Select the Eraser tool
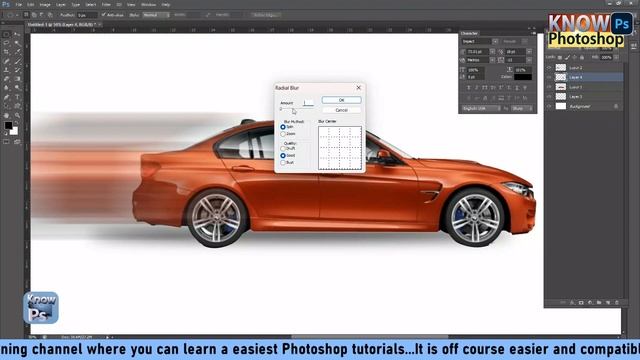Viewport: 640px width, 360px height. pyautogui.click(x=6, y=79)
